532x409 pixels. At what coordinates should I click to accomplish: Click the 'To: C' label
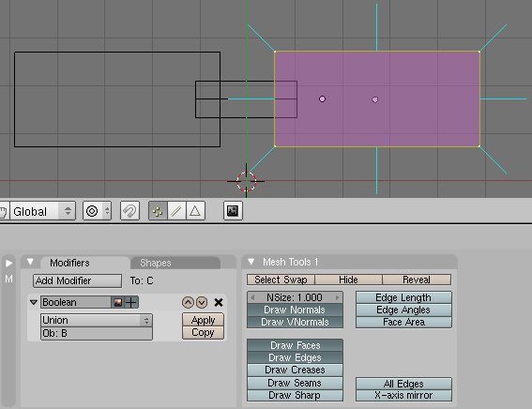click(x=142, y=280)
